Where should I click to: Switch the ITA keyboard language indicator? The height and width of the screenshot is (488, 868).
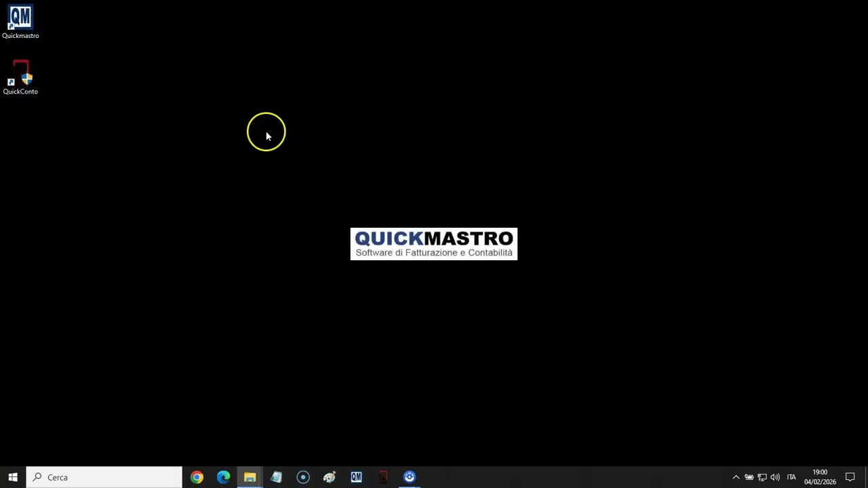click(791, 477)
